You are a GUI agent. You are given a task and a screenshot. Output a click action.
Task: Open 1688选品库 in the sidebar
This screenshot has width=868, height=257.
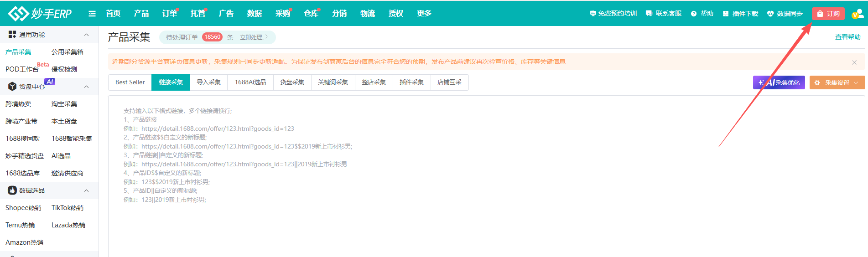(23, 173)
